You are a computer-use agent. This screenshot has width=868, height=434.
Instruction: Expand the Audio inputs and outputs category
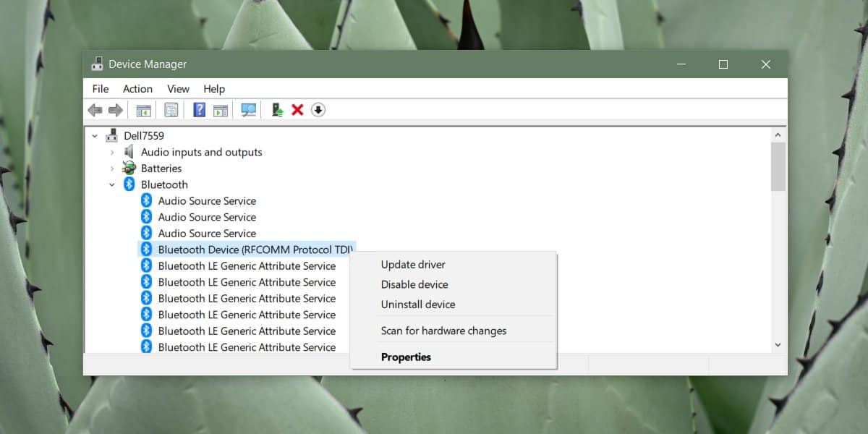click(112, 152)
